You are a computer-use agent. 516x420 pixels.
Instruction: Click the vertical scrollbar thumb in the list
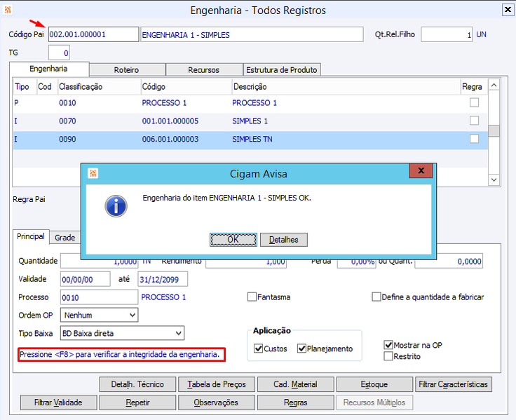click(x=494, y=130)
